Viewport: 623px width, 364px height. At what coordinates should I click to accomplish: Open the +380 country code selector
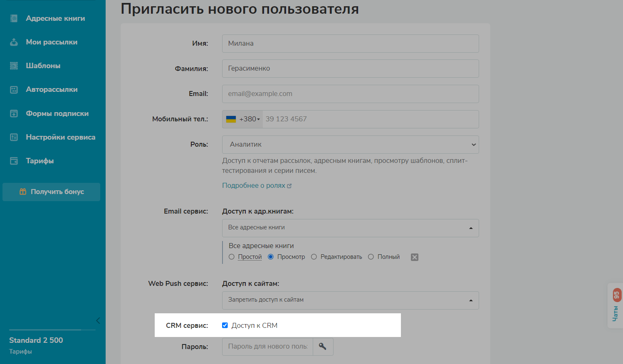tap(243, 119)
